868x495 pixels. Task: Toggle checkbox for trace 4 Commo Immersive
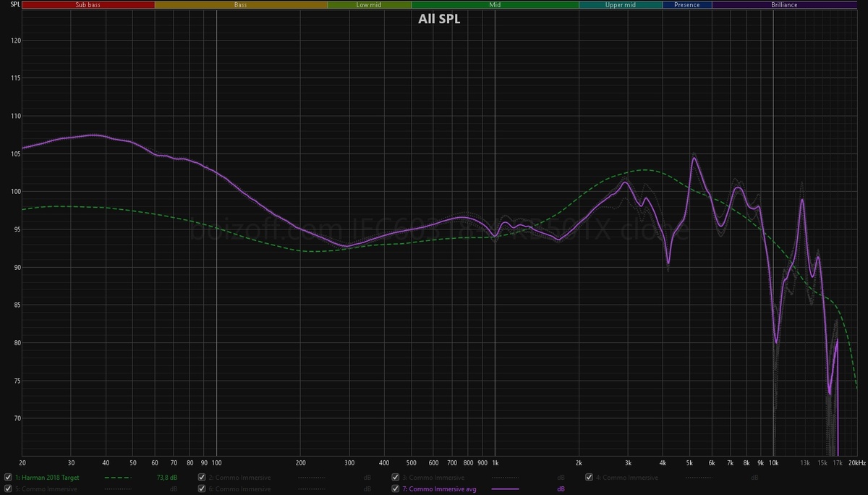point(590,478)
